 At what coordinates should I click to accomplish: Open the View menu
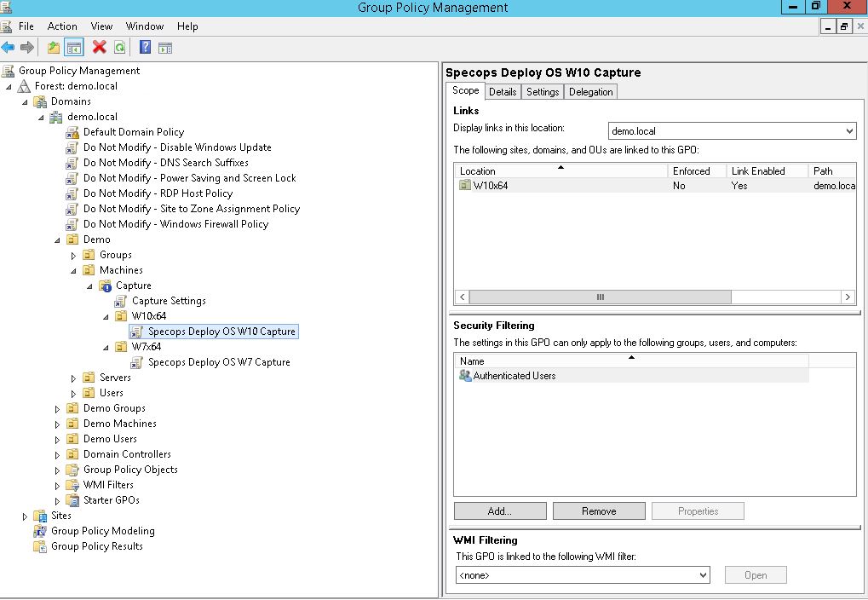(x=101, y=26)
